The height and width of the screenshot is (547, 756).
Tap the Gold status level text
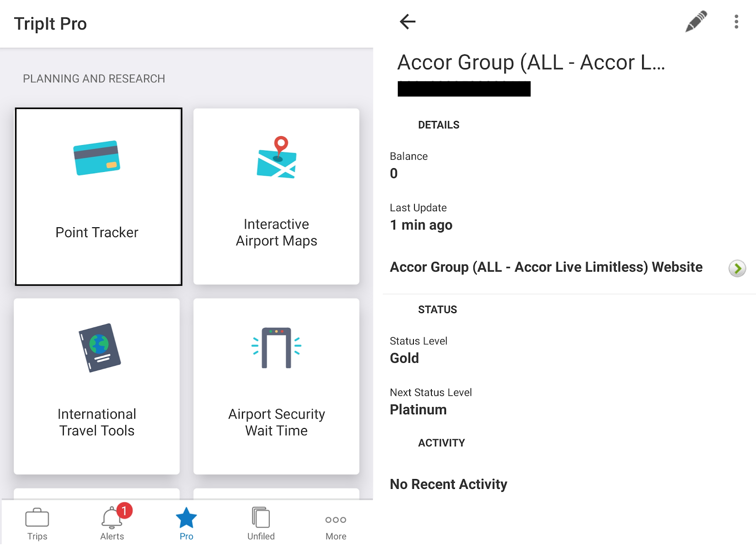pos(404,358)
